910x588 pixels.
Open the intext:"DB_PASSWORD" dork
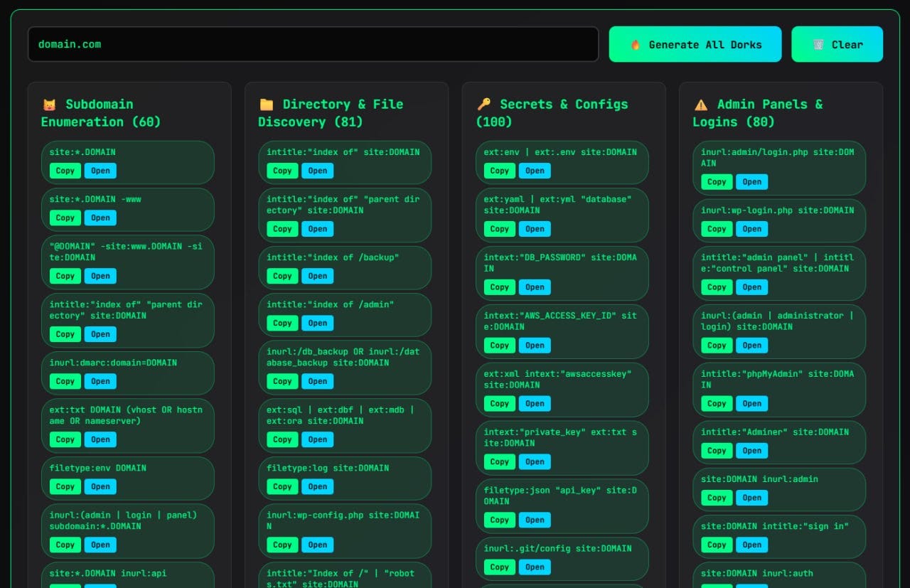click(x=535, y=287)
